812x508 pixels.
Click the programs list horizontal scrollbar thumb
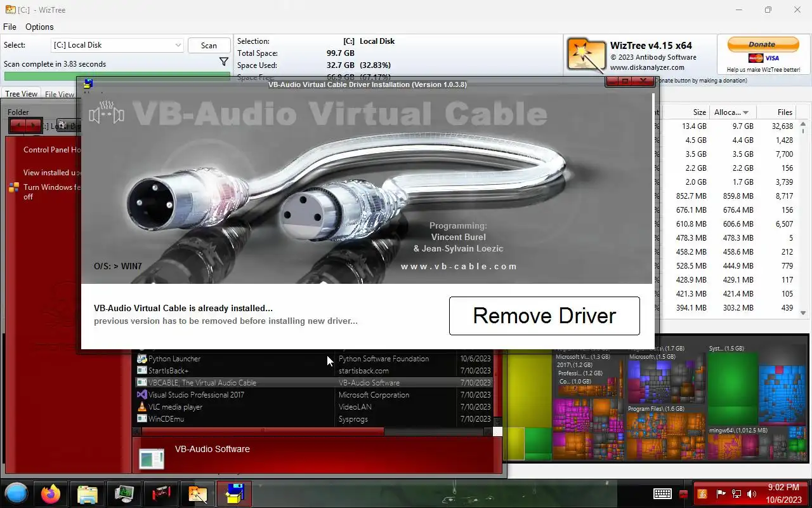pos(263,431)
